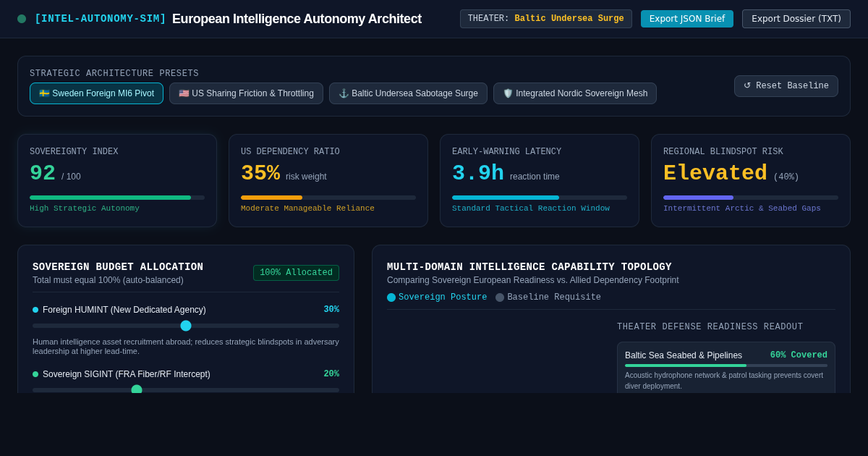
Task: Click the INTEL-AUTONOMY-SIM tag
Action: click(x=101, y=19)
